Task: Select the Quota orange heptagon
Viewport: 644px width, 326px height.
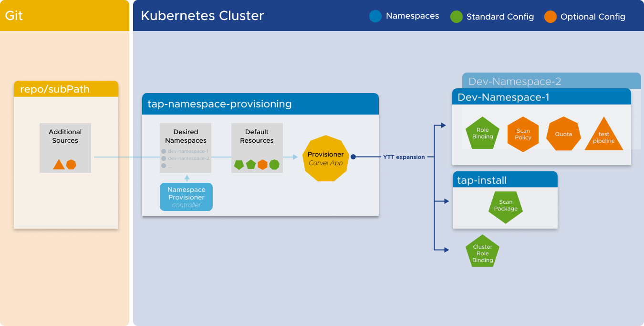Action: [563, 134]
